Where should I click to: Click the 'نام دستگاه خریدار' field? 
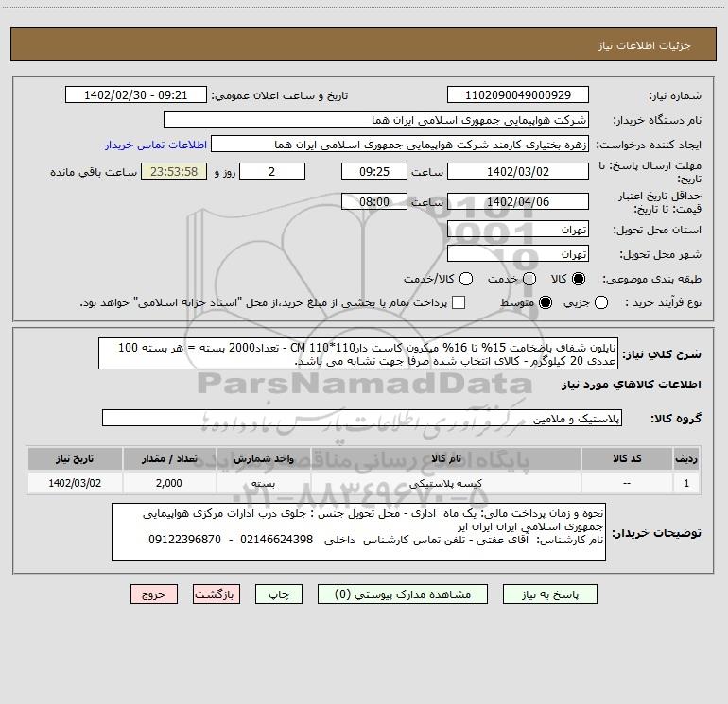[x=375, y=120]
